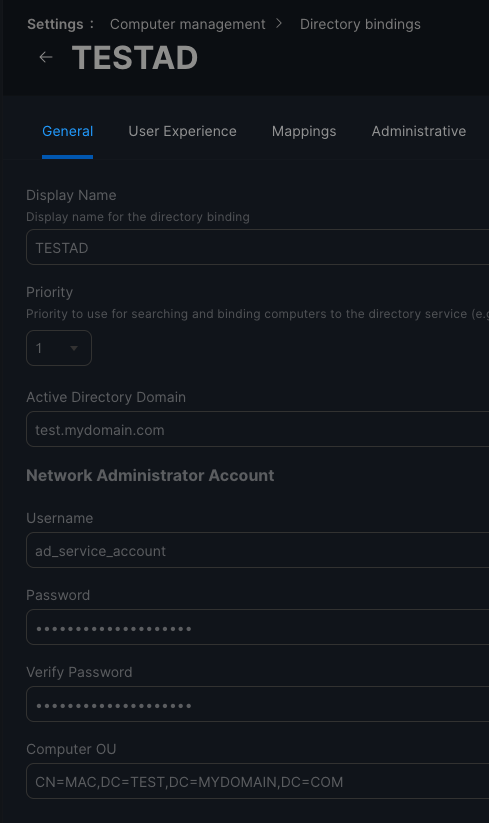Image resolution: width=489 pixels, height=823 pixels.
Task: Switch to the User Experience tab
Action: (x=182, y=131)
